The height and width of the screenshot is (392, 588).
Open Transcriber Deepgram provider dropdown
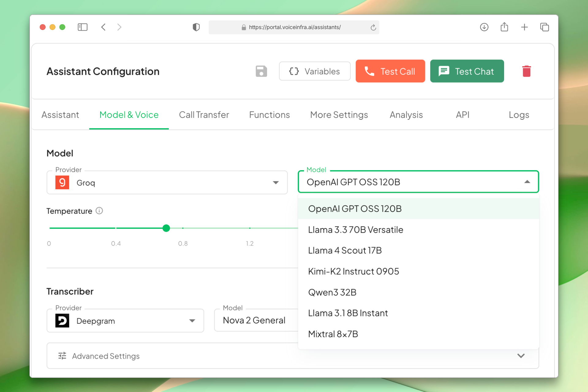coord(125,321)
